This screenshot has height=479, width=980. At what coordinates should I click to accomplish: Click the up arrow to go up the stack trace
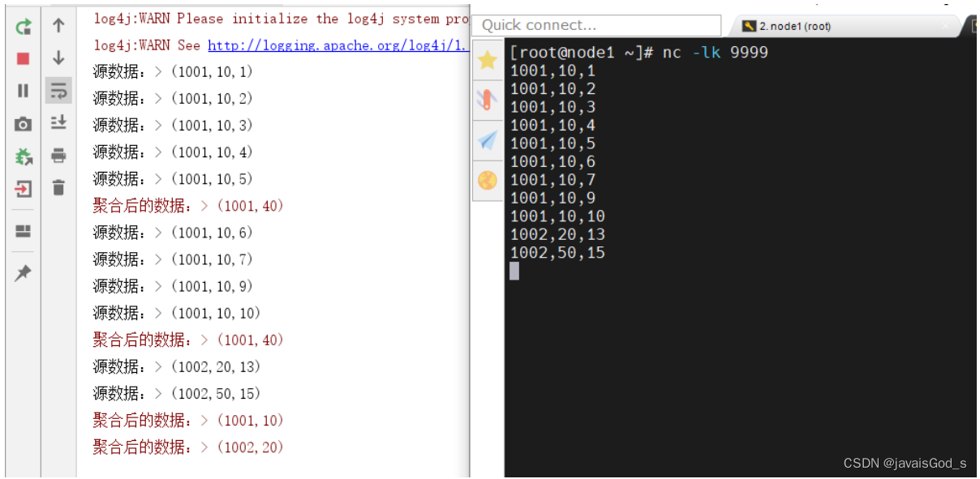[58, 26]
